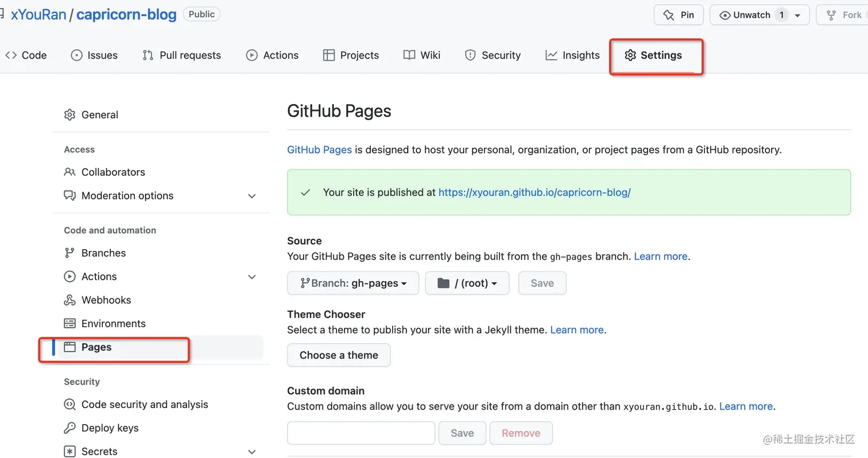Click the asterisk icon beside Secrets
This screenshot has width=868, height=458.
point(69,452)
